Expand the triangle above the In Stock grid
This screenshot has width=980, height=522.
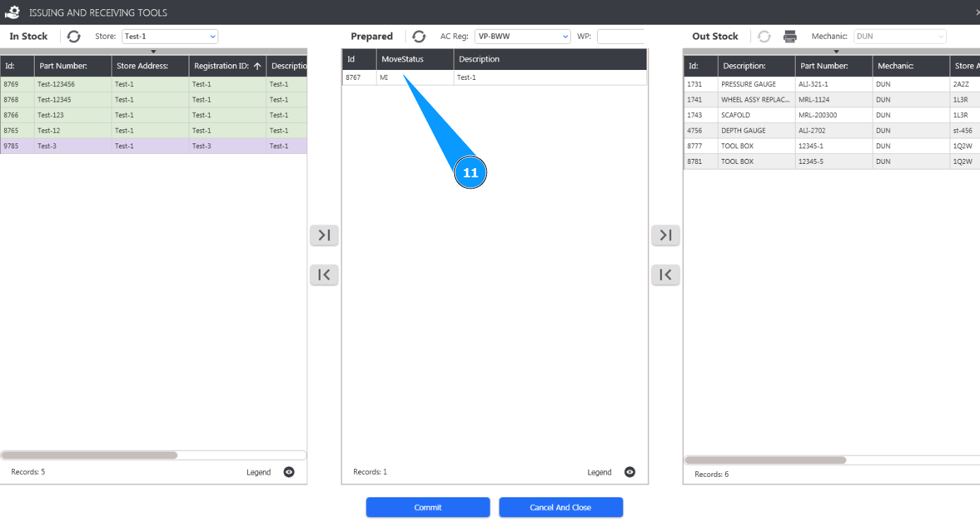pyautogui.click(x=153, y=52)
